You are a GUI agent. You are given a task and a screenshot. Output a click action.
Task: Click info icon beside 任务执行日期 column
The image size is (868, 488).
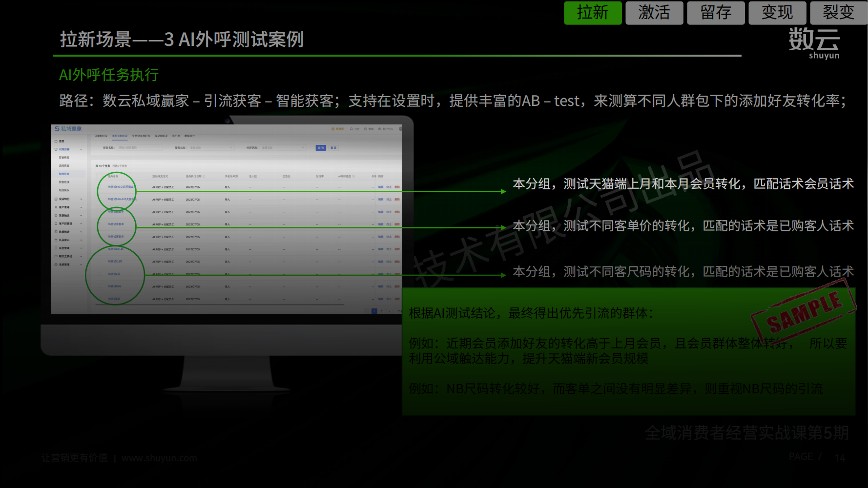click(204, 176)
